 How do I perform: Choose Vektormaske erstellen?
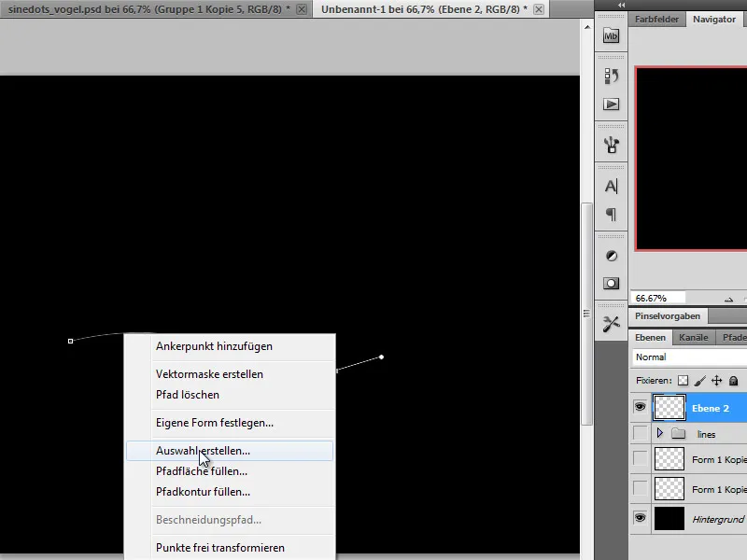[x=209, y=374]
